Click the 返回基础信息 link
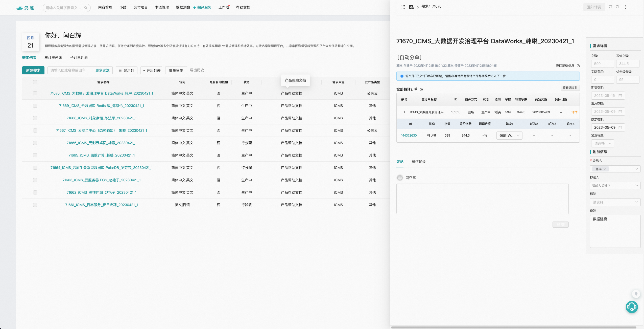Image resolution: width=644 pixels, height=329 pixels. [565, 66]
